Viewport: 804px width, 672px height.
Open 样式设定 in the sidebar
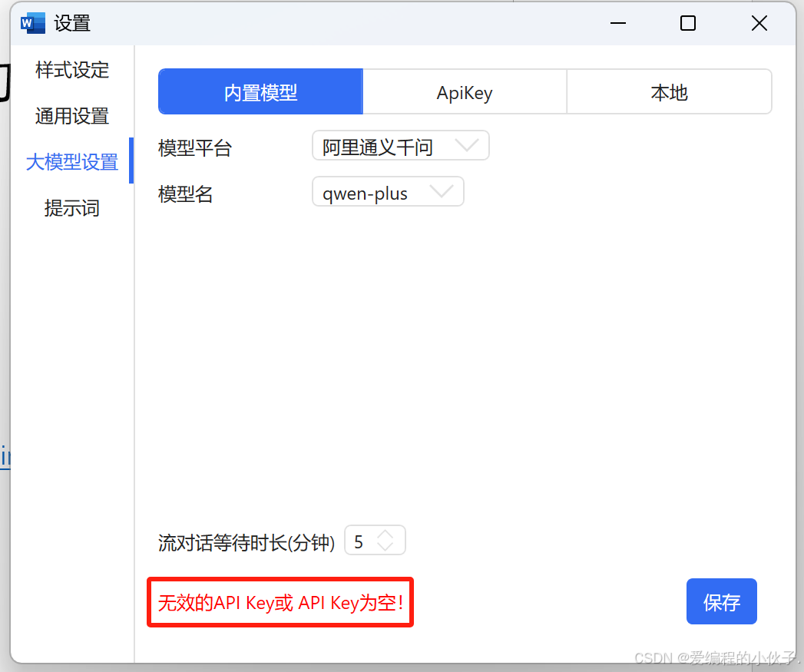[71, 70]
